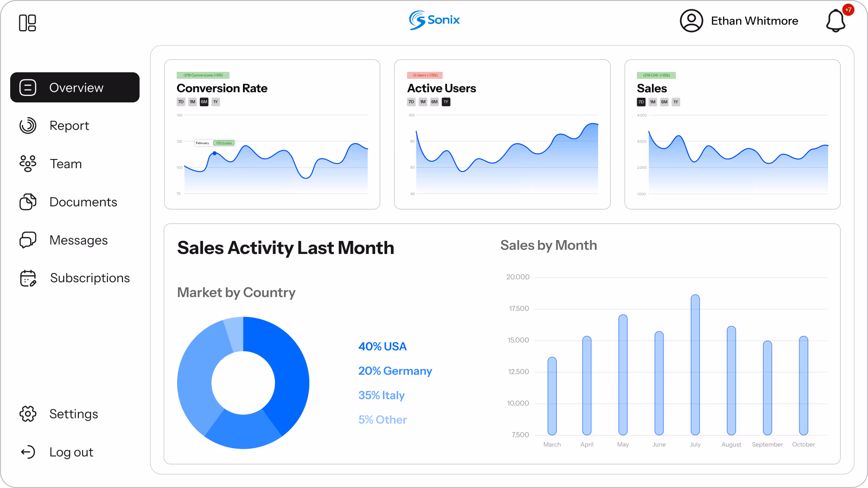The height and width of the screenshot is (488, 868).
Task: Click the July bar in Sales by Month
Action: coord(695,365)
